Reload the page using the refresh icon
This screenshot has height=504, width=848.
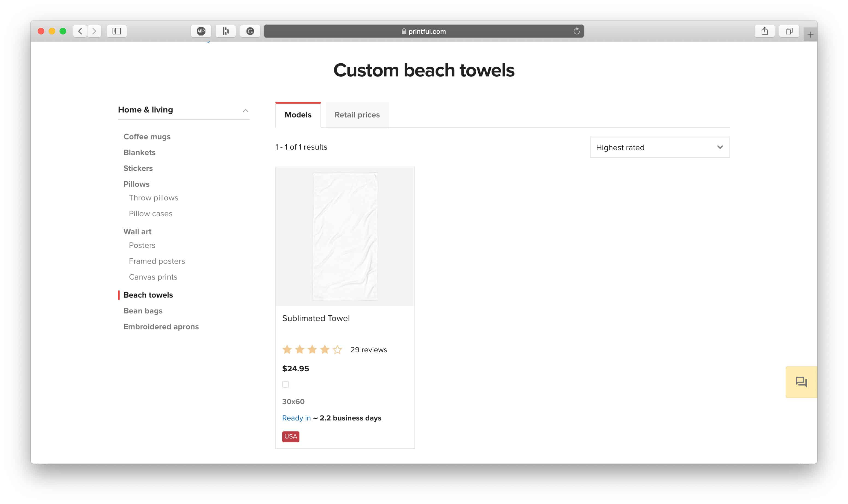tap(576, 31)
